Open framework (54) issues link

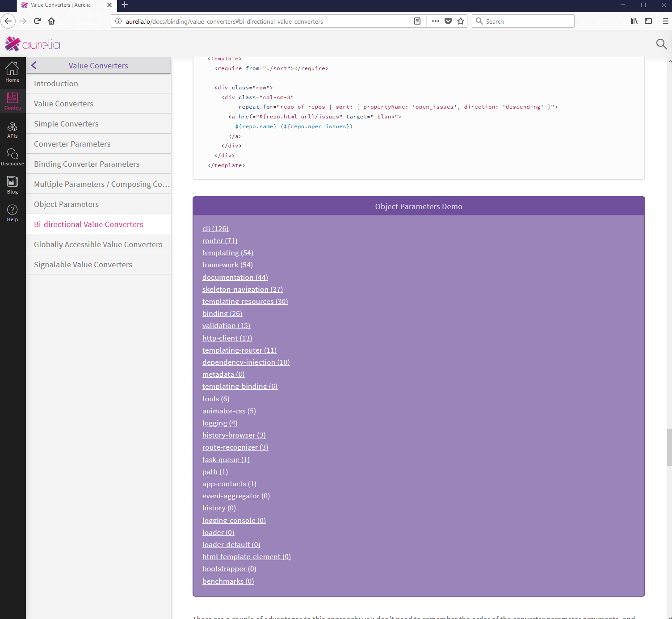pos(227,265)
